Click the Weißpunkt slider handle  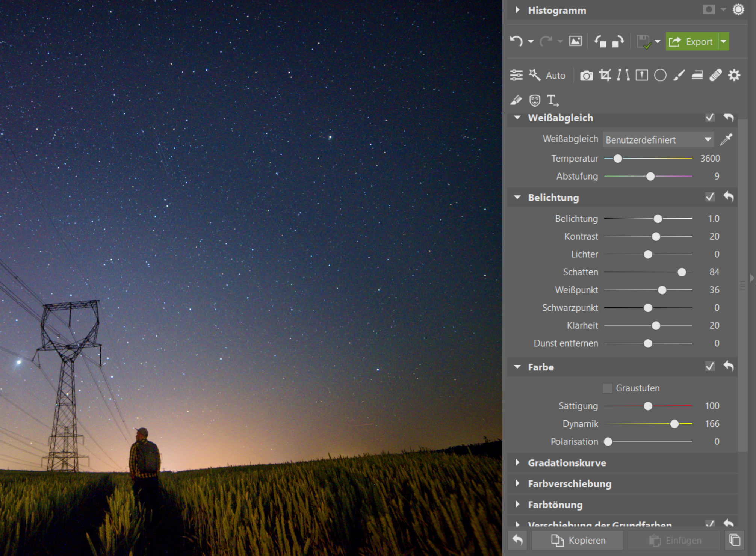662,290
